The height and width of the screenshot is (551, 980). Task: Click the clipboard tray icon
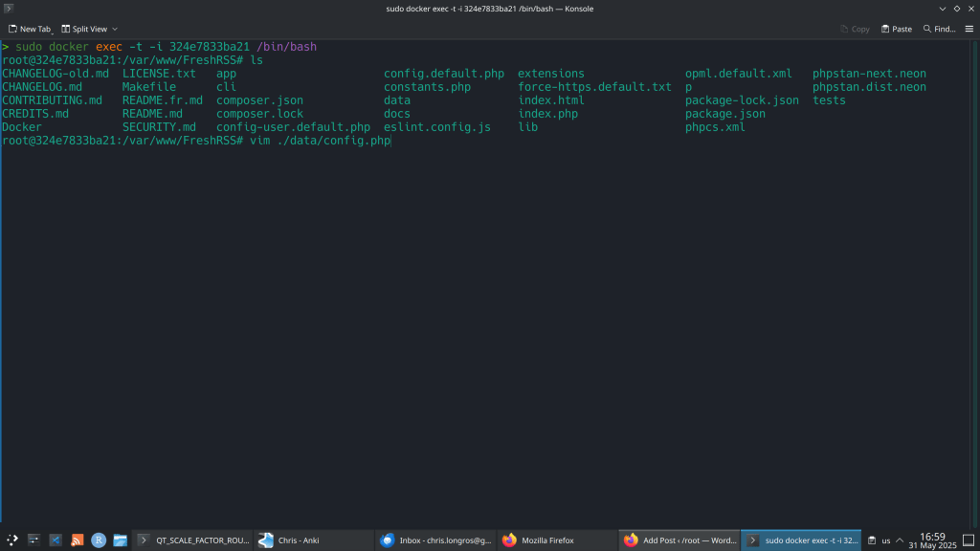(x=871, y=540)
